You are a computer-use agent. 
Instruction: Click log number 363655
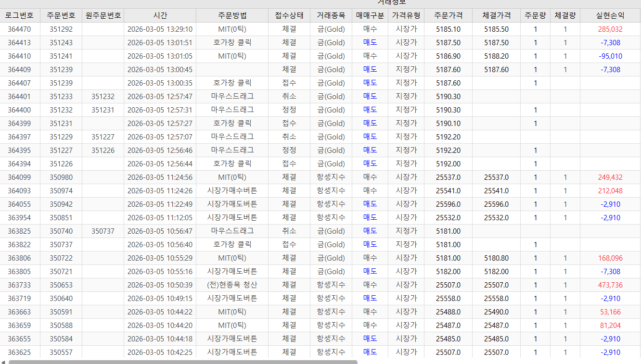tap(20, 339)
